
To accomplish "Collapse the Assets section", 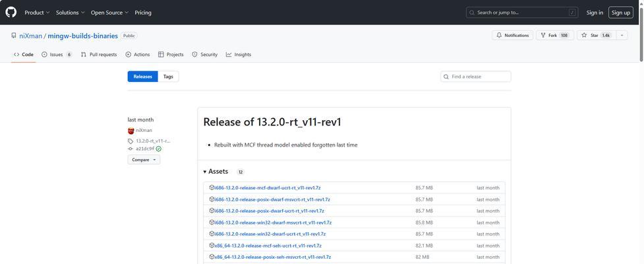I will pyautogui.click(x=216, y=172).
